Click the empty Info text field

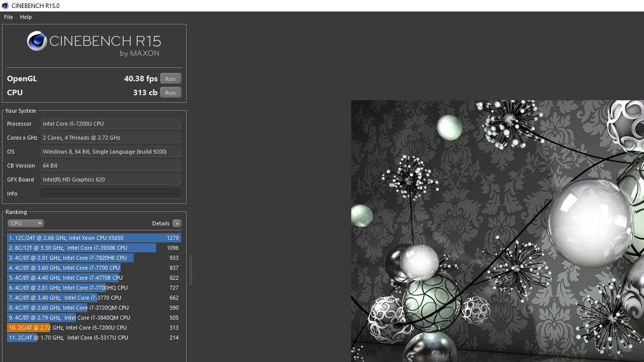[110, 193]
